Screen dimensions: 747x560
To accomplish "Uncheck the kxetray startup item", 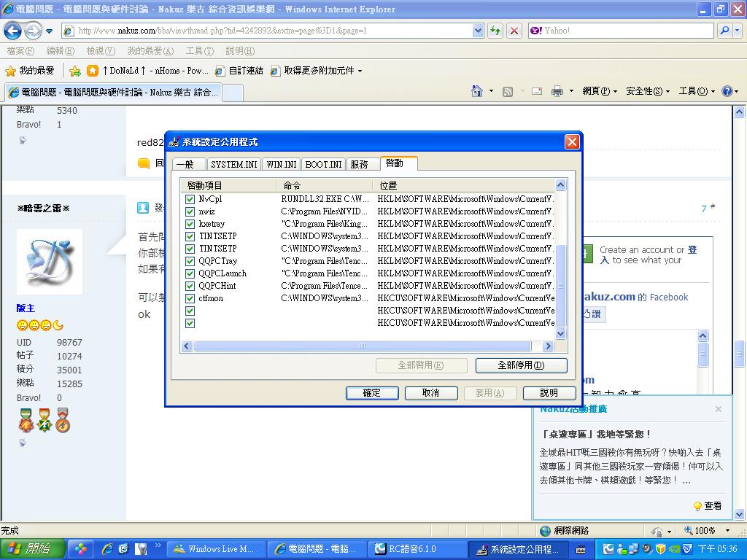I will [x=190, y=224].
